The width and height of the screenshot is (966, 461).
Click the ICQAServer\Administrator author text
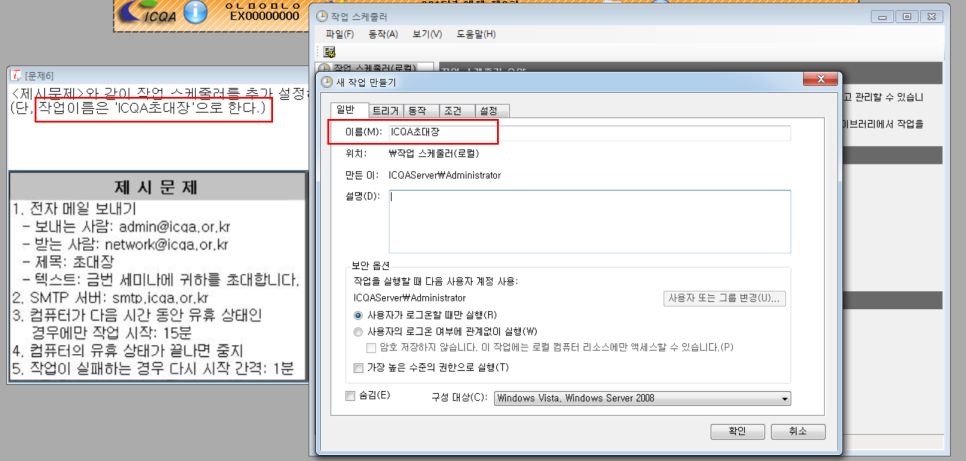[445, 175]
